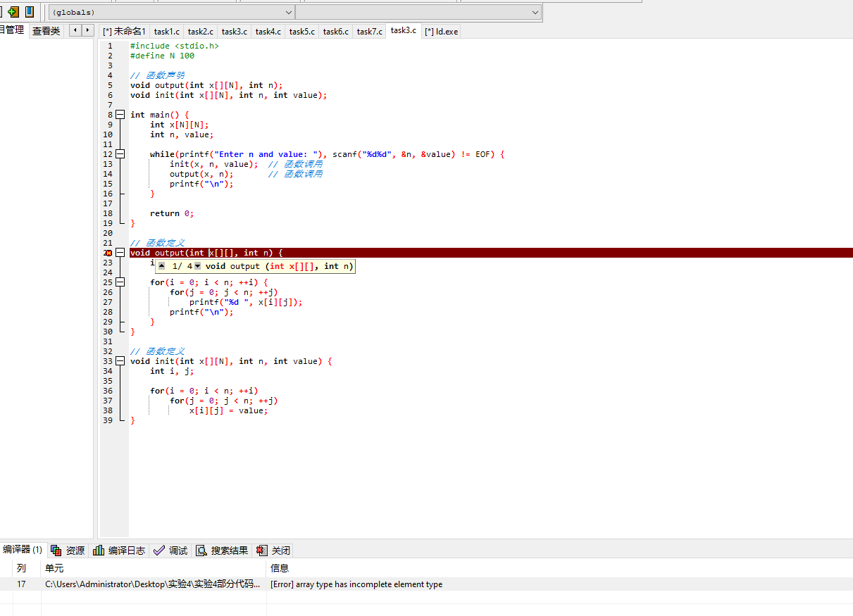Click line number 39 in the gutter
This screenshot has width=853, height=616.
(107, 420)
